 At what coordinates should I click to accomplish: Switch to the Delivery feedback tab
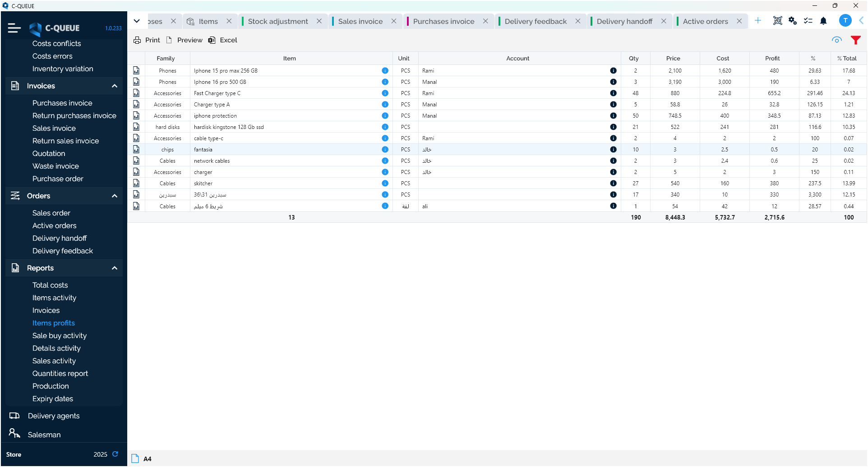point(535,21)
